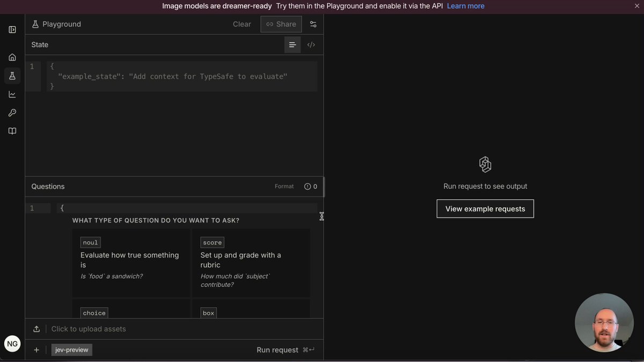This screenshot has width=644, height=362.
Task: Click the plus icon beside jev-preview
Action: [x=36, y=350]
